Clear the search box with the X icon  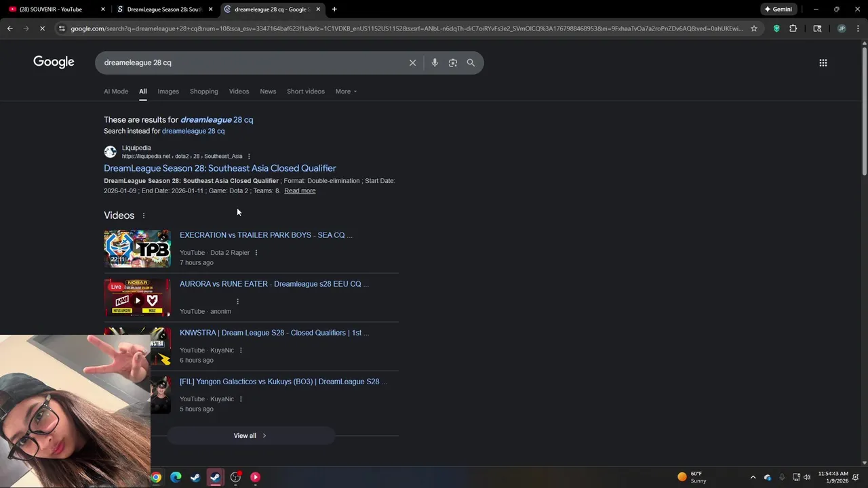click(x=412, y=62)
